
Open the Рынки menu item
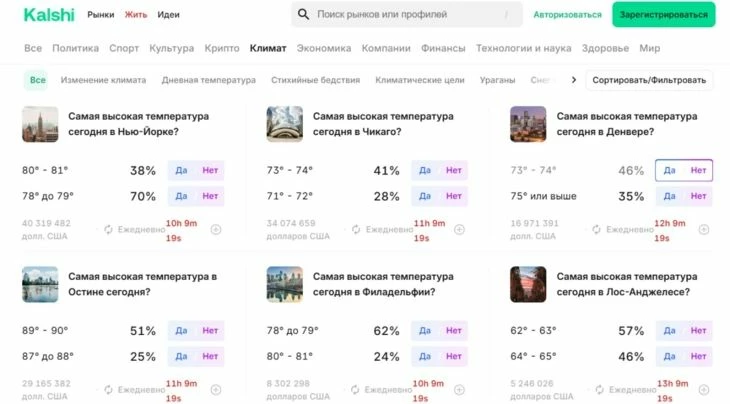pyautogui.click(x=101, y=15)
